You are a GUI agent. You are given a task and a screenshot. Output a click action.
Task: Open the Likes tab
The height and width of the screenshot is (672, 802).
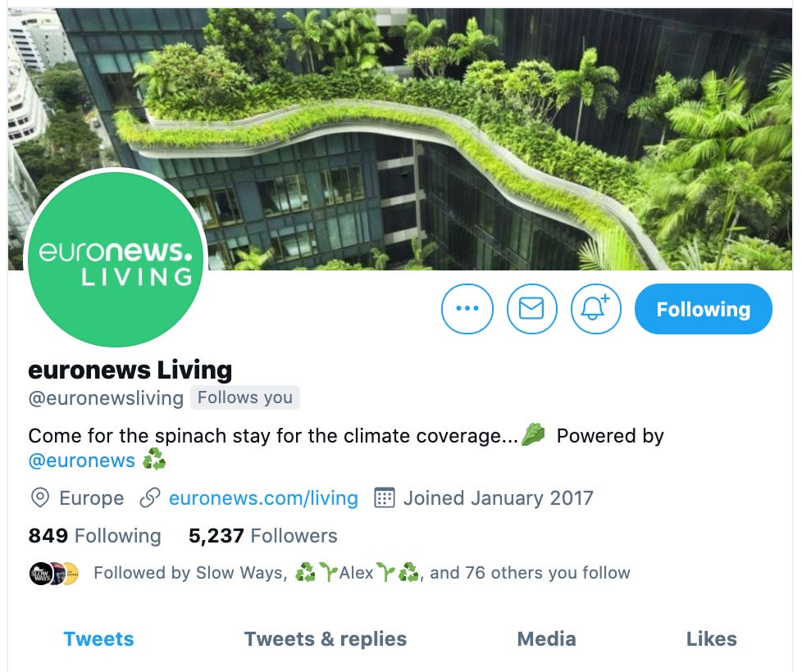point(712,638)
